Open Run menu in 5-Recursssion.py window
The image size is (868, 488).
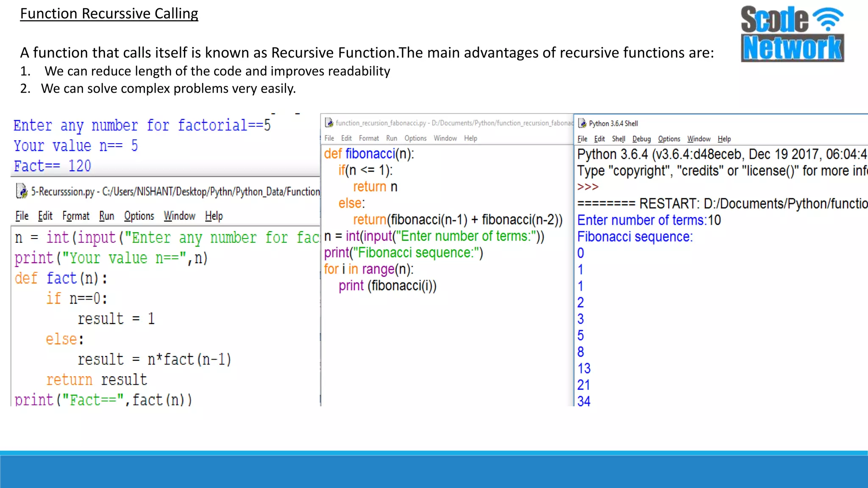107,216
